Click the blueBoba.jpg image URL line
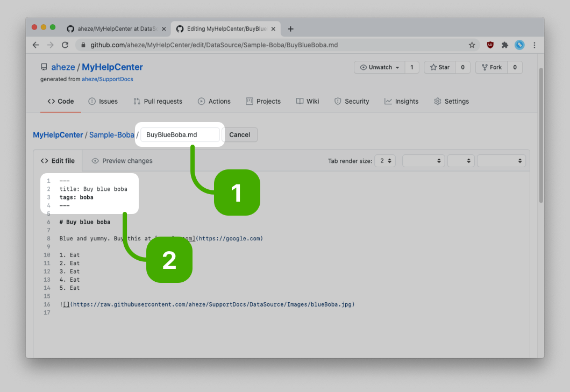Image resolution: width=570 pixels, height=392 pixels. (x=207, y=304)
